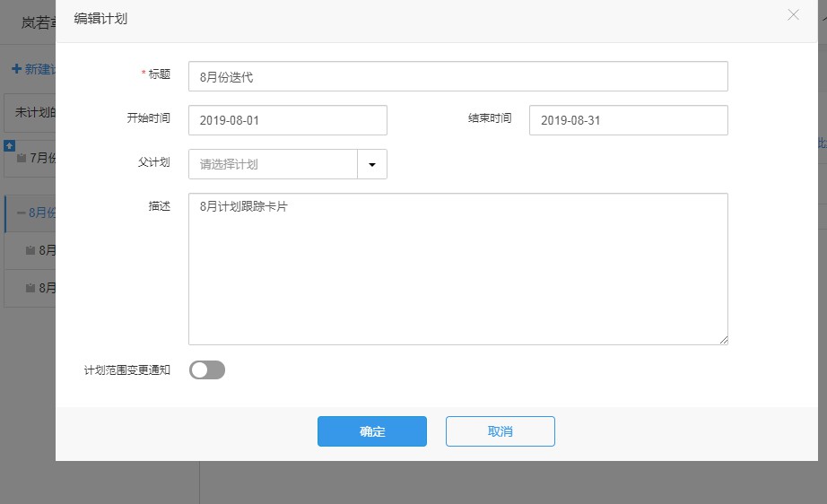Click the plus icon beside 新建
The height and width of the screenshot is (504, 827).
point(16,69)
